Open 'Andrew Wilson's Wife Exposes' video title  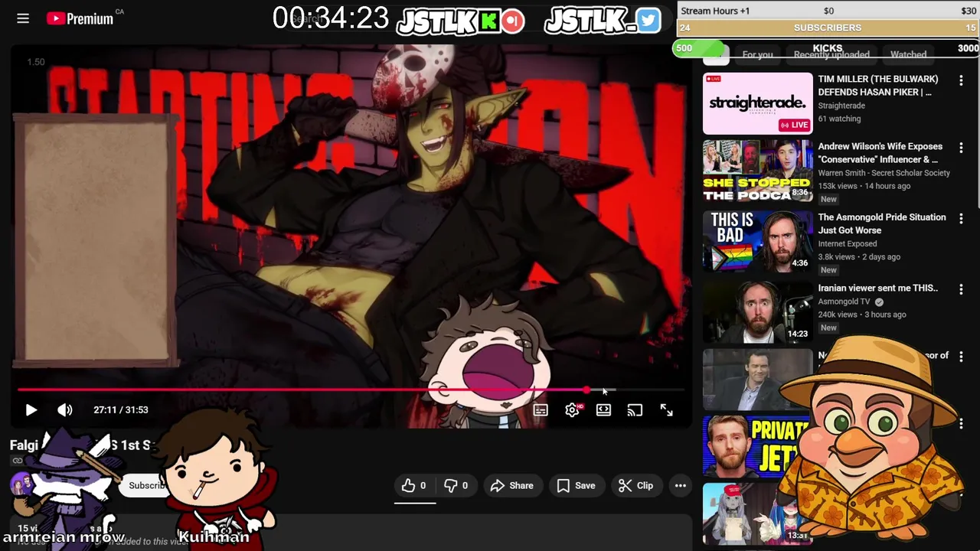coord(880,152)
